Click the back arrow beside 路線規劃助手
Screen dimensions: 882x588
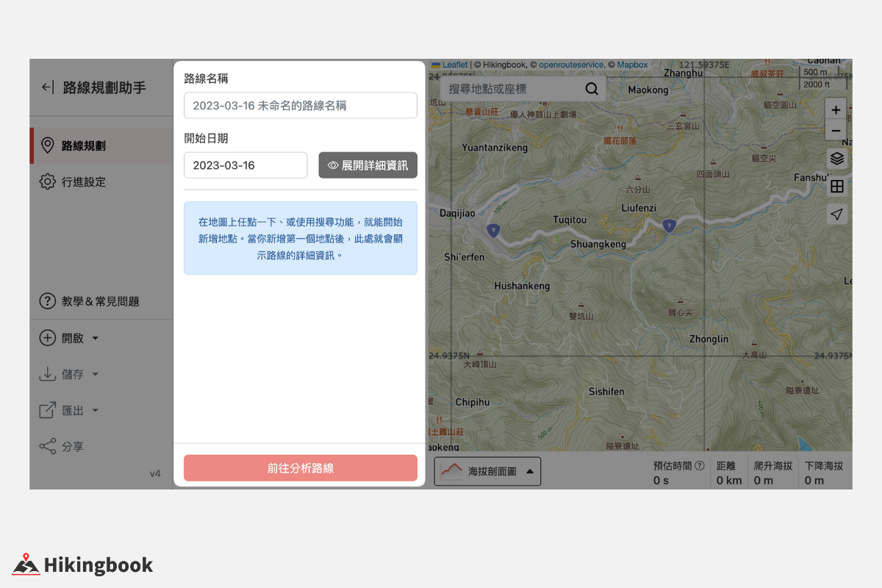47,87
